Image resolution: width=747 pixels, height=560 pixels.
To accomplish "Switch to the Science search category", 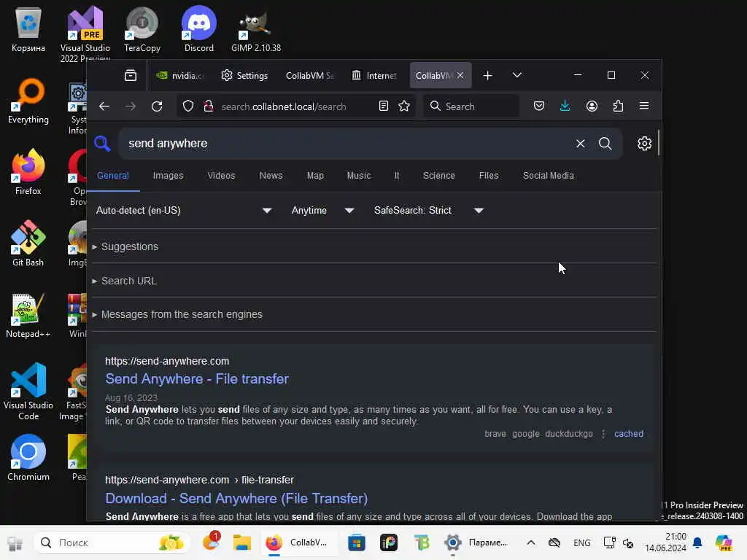I will 438,176.
